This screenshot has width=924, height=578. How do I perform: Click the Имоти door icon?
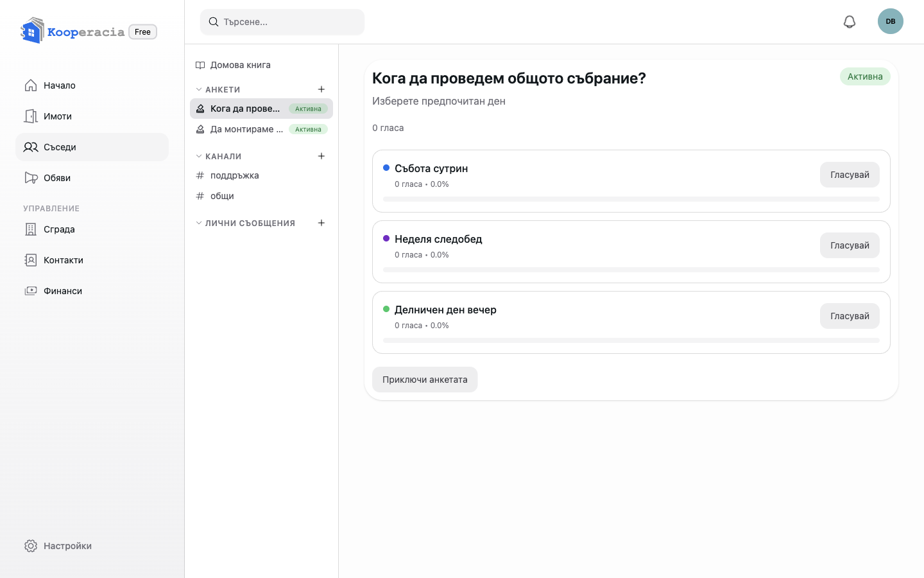click(31, 116)
